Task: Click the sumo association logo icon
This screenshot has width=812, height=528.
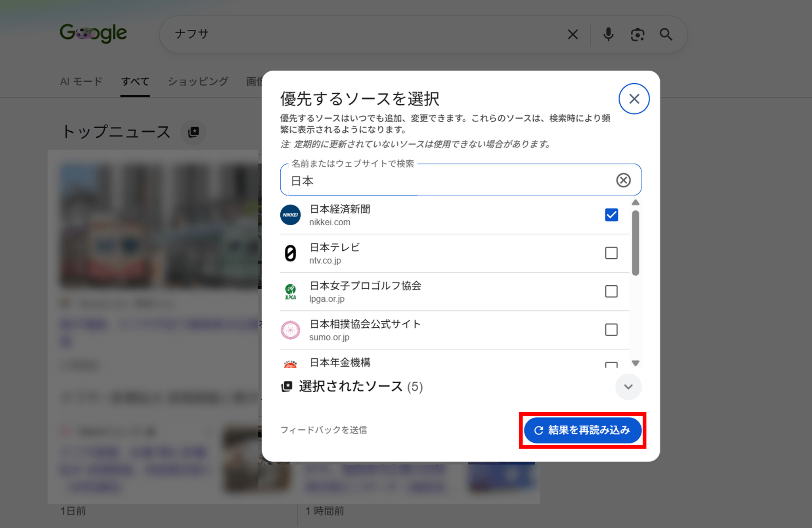Action: click(x=290, y=330)
